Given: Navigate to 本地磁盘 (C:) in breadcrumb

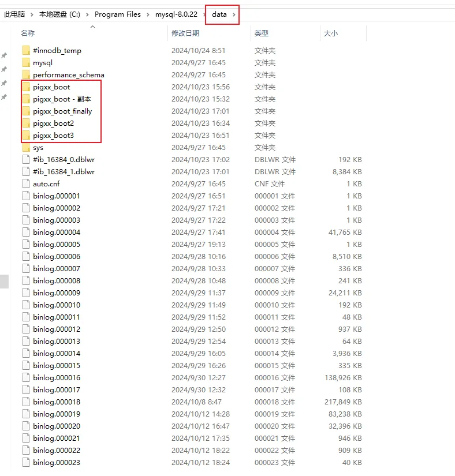Looking at the screenshot, I should [59, 14].
